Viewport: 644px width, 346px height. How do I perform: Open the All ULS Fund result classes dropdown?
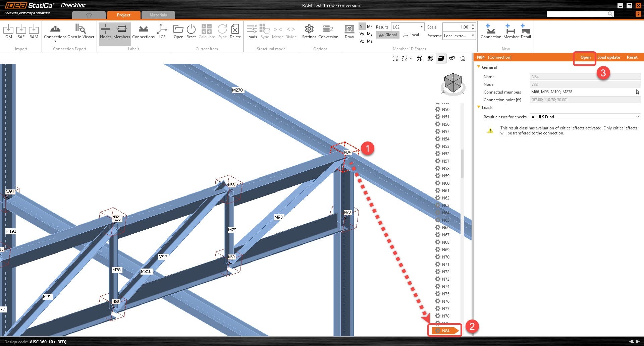638,117
